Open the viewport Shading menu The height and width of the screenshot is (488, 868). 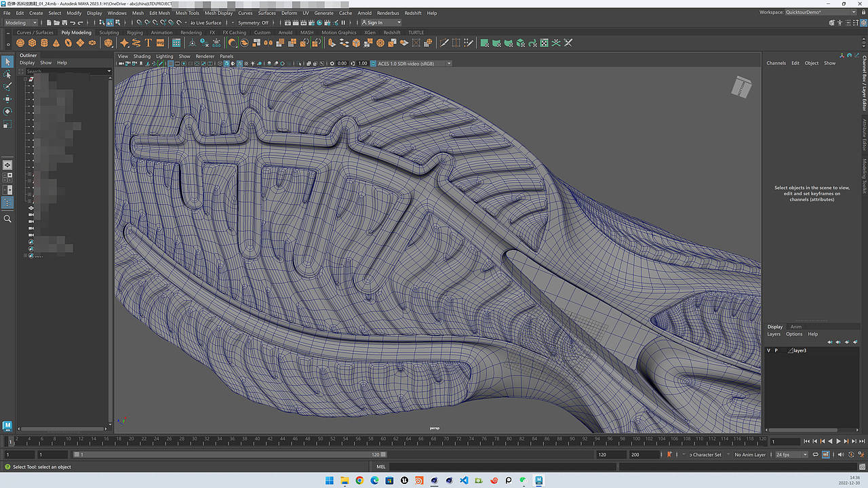pyautogui.click(x=142, y=56)
